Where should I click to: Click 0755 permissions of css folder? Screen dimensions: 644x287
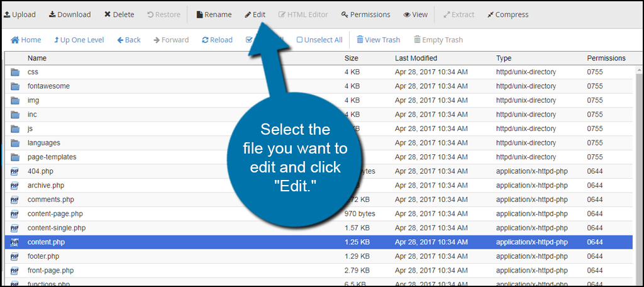pyautogui.click(x=595, y=72)
